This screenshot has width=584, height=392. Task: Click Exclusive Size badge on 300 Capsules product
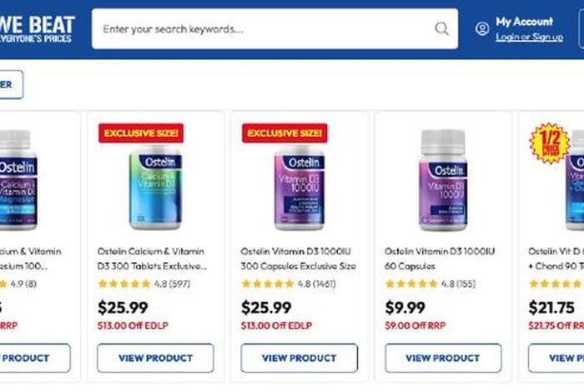point(284,133)
